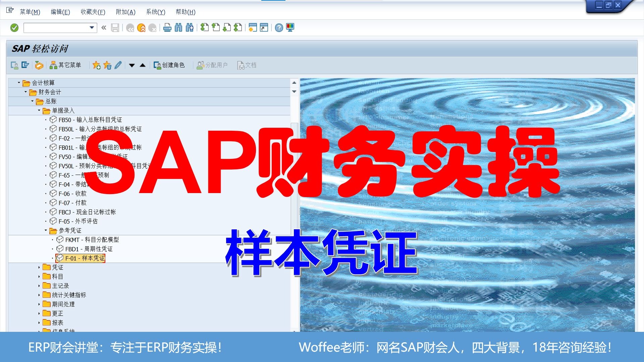Click the 创建角色 (Create Role) icon
This screenshot has width=644, height=362.
170,65
